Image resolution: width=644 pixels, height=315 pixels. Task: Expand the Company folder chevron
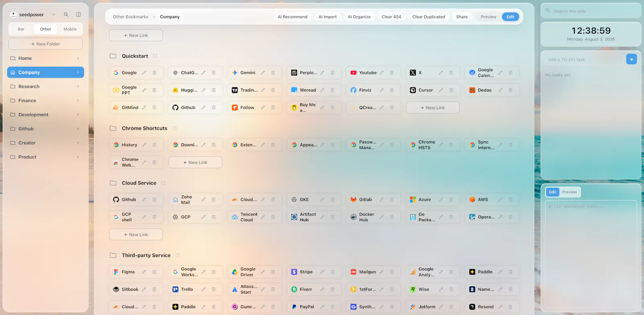(x=78, y=73)
